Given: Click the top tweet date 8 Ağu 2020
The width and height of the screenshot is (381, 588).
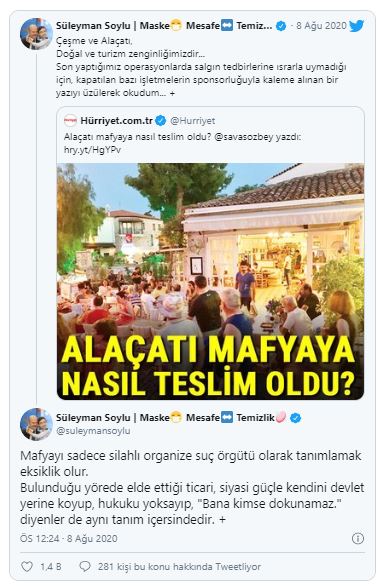Looking at the screenshot, I should pos(321,26).
